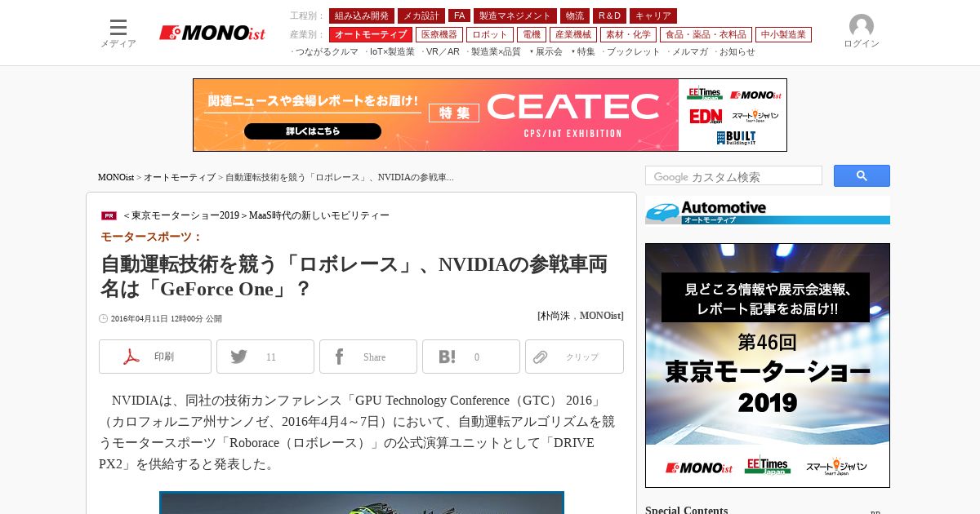Open the Automotive car banner
Viewport: 980px width, 514px height.
(x=768, y=210)
